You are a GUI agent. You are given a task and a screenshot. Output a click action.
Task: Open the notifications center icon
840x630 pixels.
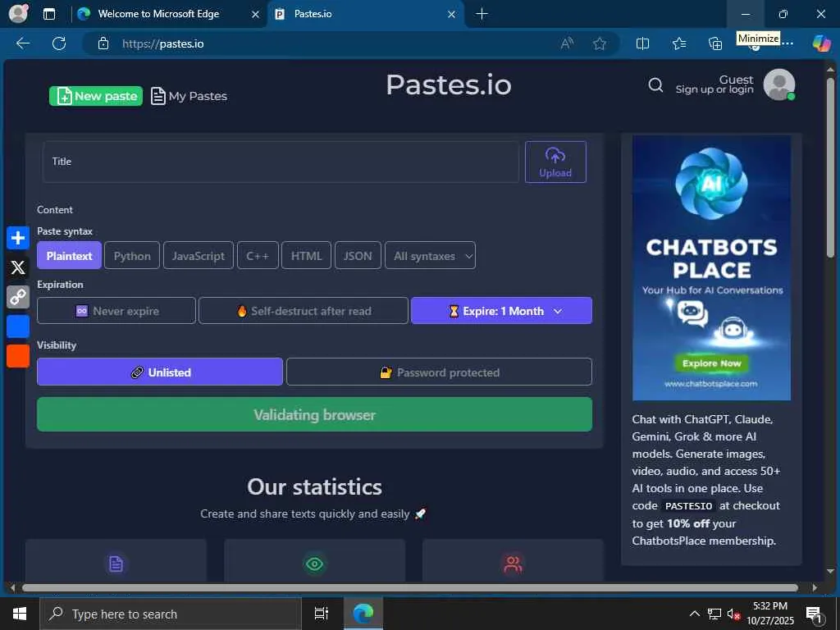[814, 614]
